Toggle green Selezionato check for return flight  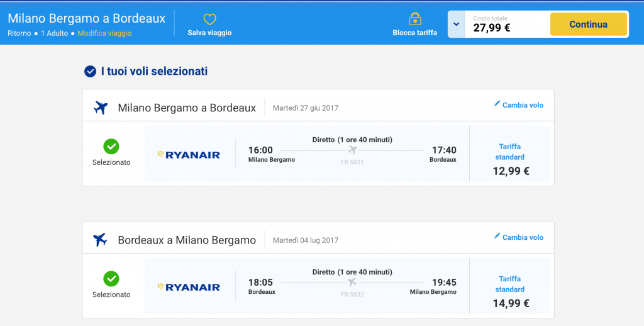(x=111, y=278)
